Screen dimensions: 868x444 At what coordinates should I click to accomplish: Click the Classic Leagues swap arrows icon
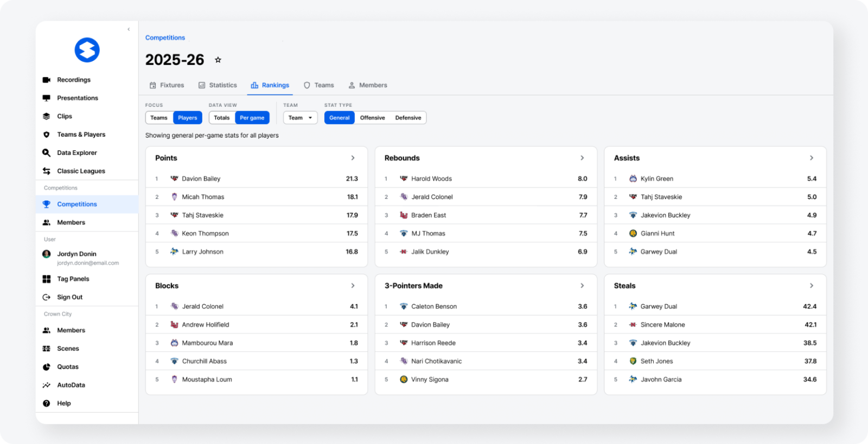(47, 171)
